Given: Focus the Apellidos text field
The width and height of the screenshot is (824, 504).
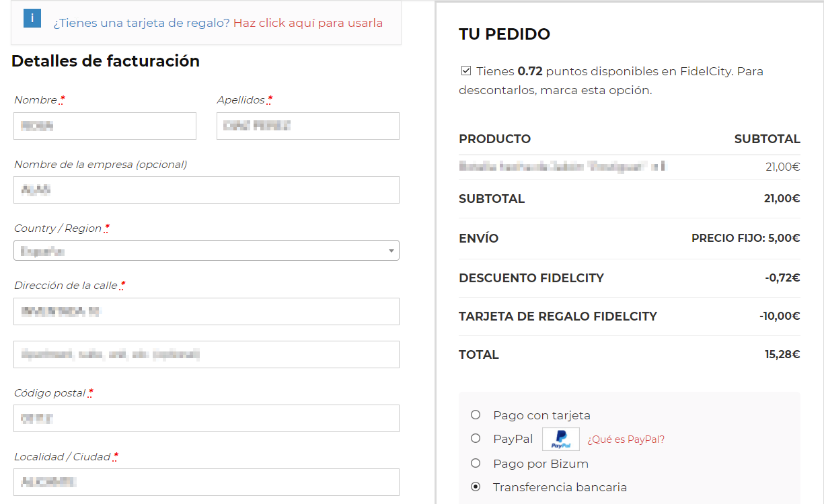Looking at the screenshot, I should (x=307, y=126).
